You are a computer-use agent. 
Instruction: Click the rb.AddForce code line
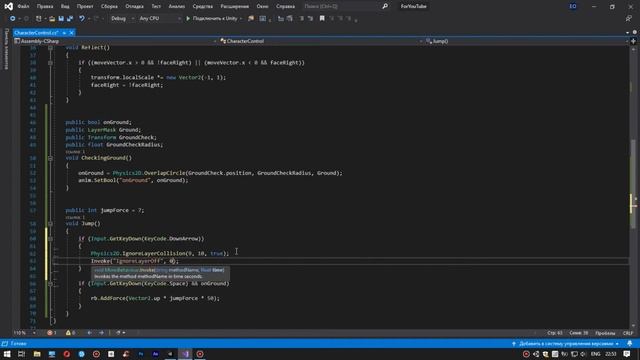coord(155,298)
